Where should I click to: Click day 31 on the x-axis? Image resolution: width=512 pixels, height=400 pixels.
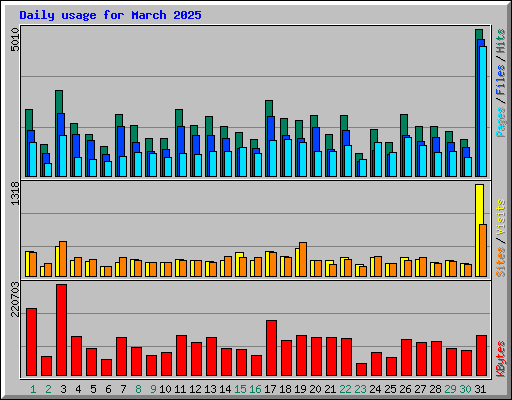pos(480,389)
